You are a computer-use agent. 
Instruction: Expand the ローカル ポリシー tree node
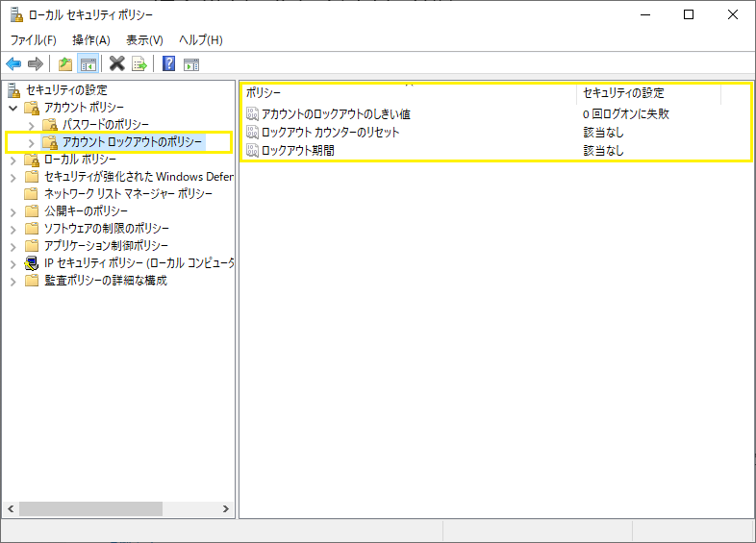(13, 160)
